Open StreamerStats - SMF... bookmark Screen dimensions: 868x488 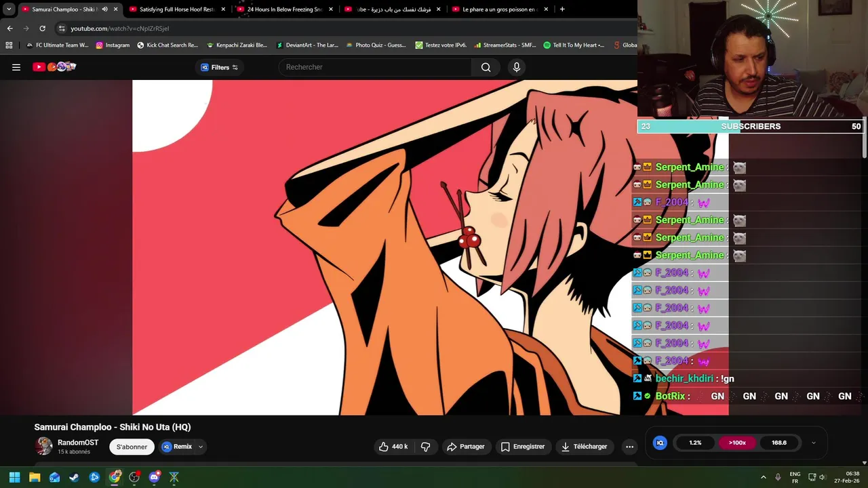click(505, 45)
